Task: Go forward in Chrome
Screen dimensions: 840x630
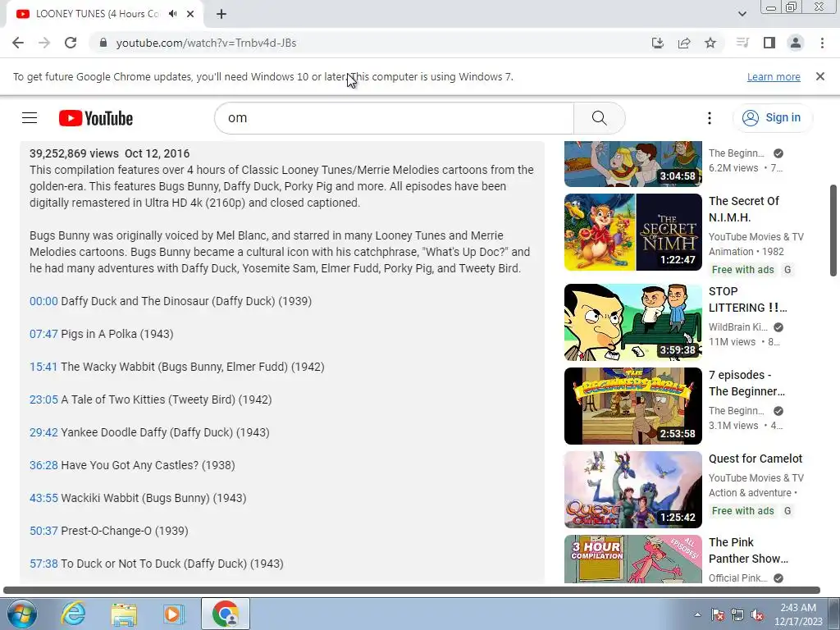Action: click(x=44, y=43)
